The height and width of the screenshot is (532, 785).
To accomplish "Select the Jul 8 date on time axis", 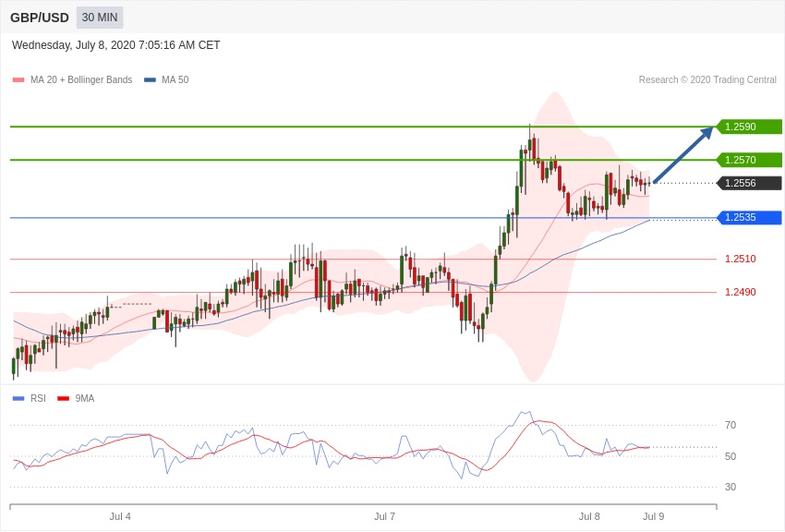I will point(589,516).
